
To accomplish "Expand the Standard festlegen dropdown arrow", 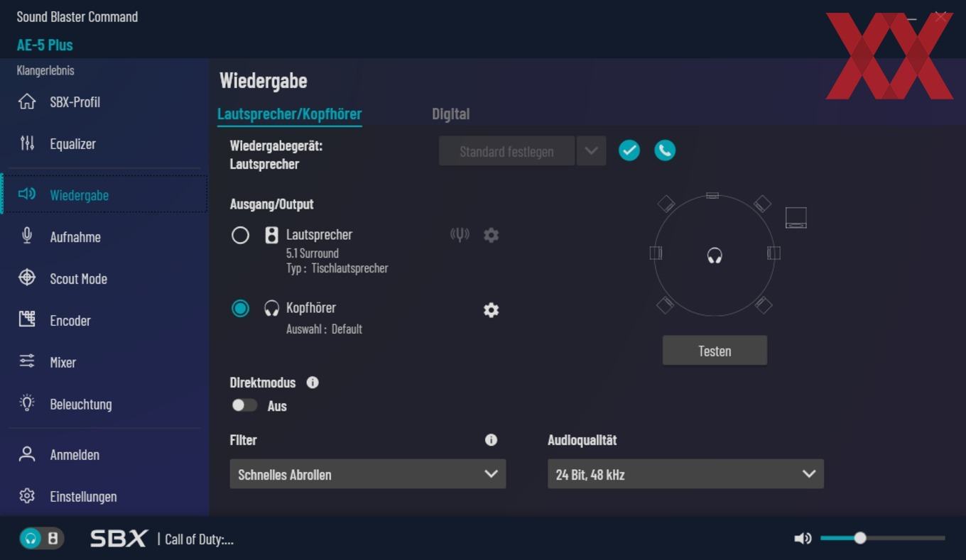I will tap(591, 151).
